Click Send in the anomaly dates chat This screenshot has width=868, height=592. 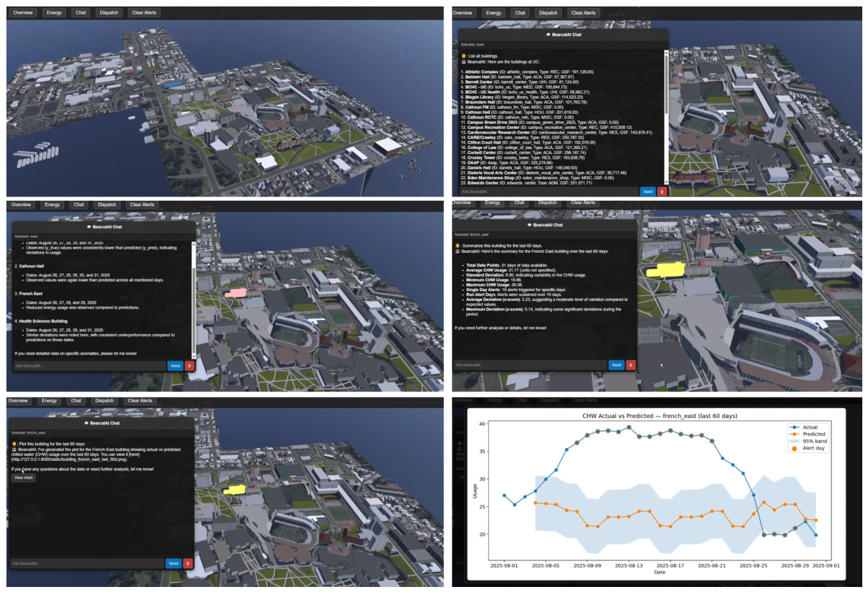[175, 366]
